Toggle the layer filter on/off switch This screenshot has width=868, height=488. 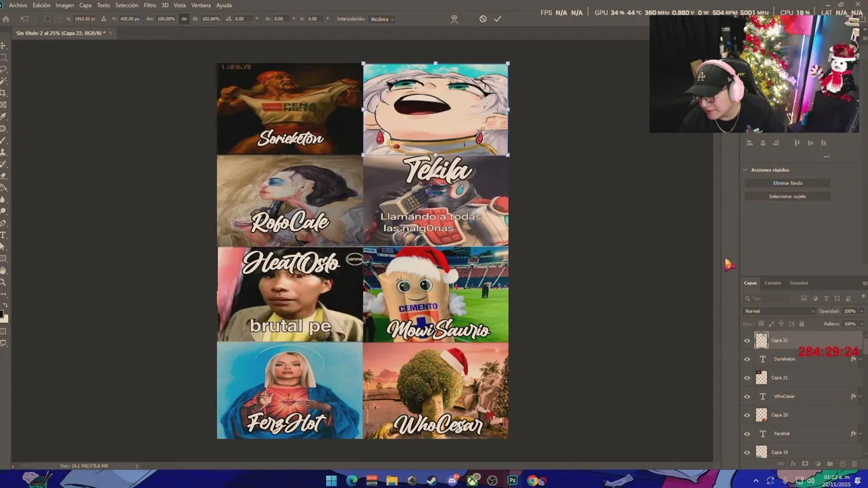pos(863,296)
